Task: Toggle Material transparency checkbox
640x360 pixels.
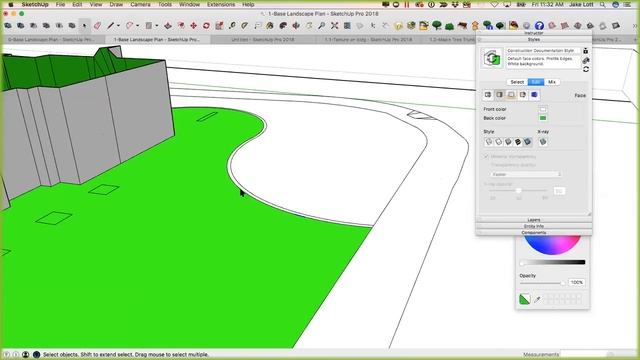Action: [x=487, y=156]
